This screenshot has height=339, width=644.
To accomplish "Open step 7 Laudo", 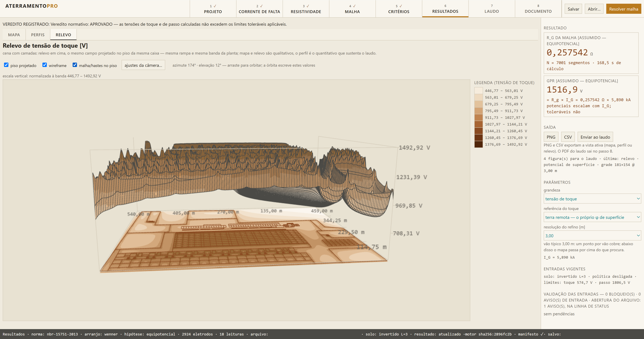I will click(492, 9).
